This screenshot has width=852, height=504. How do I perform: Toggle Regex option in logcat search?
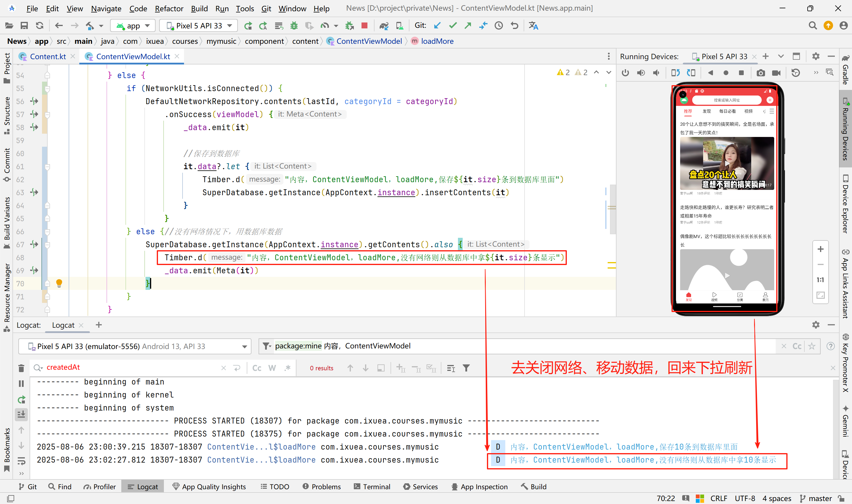pyautogui.click(x=287, y=368)
